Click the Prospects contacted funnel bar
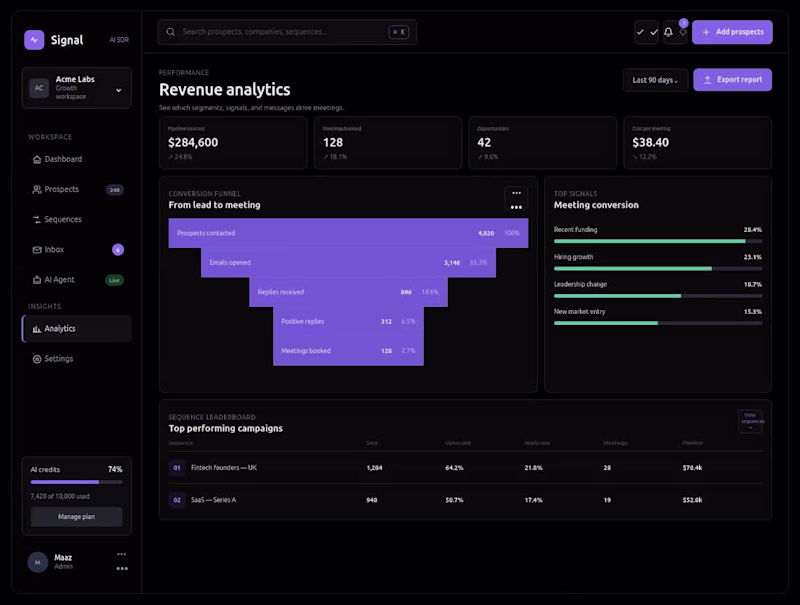This screenshot has width=800, height=605. point(348,233)
